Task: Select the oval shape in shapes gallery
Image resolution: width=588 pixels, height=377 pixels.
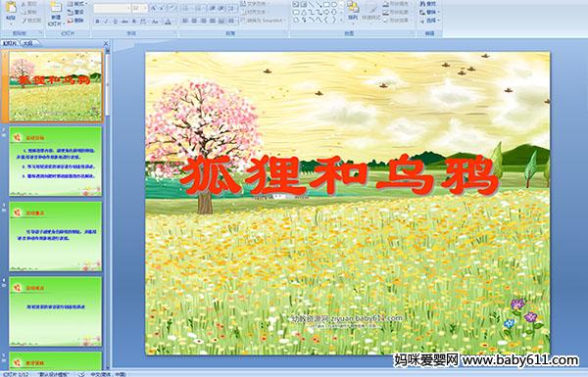Action: click(x=334, y=5)
